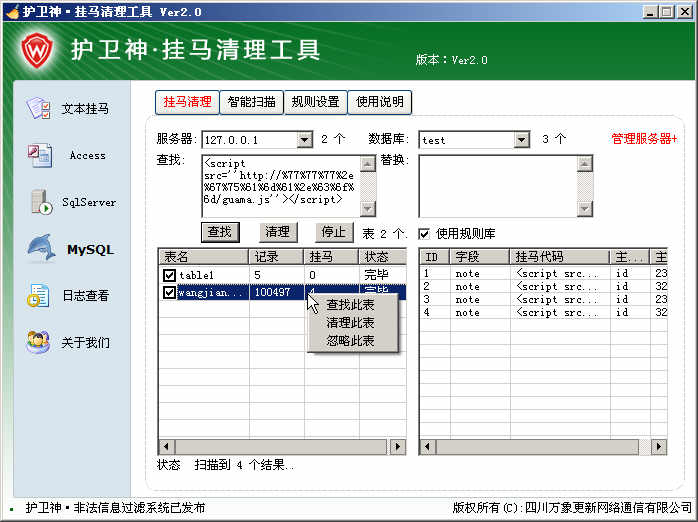This screenshot has height=522, width=698.
Task: Open the 文本挂马 sidebar icon
Action: coord(39,108)
